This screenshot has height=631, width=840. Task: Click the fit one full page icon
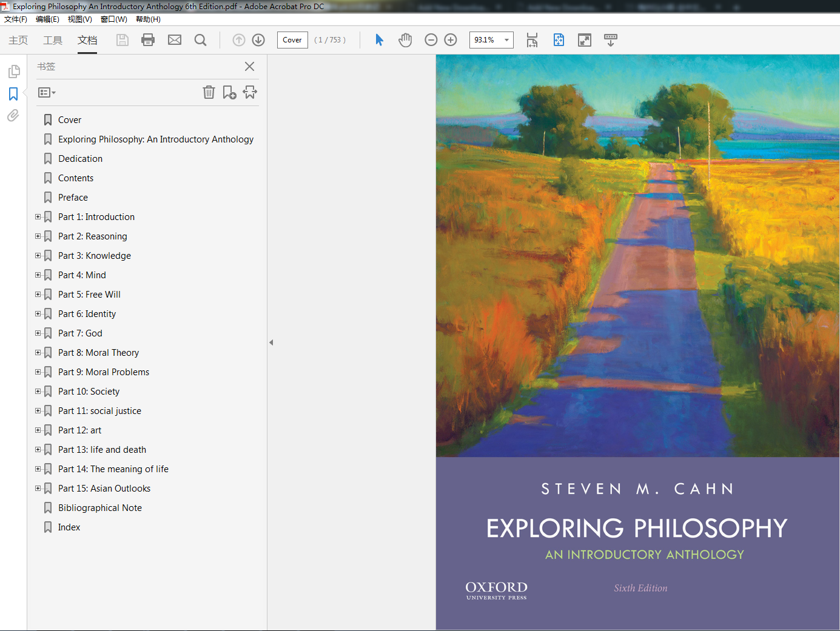559,40
